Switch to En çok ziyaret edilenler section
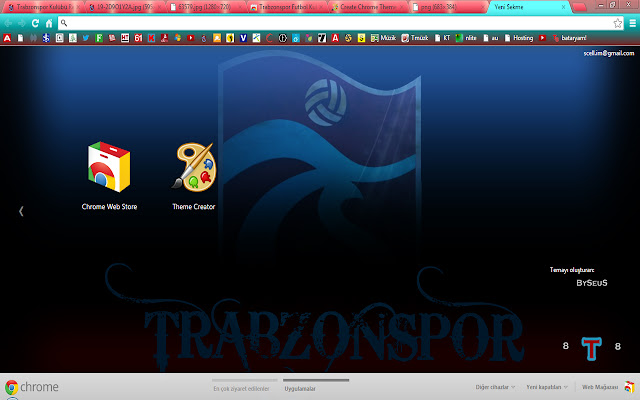The width and height of the screenshot is (640, 400). coord(241,389)
